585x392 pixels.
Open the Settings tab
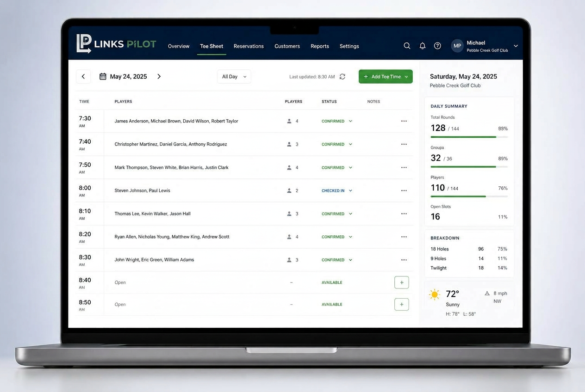click(349, 46)
